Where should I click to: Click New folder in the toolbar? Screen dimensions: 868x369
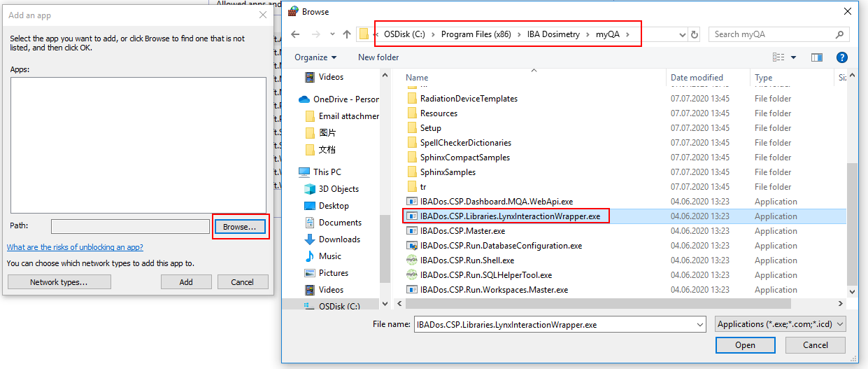click(x=378, y=57)
